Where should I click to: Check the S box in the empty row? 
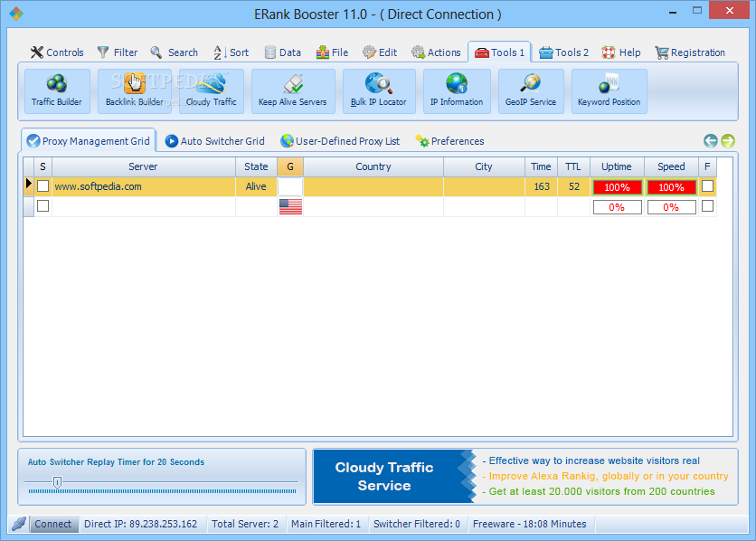(43, 206)
